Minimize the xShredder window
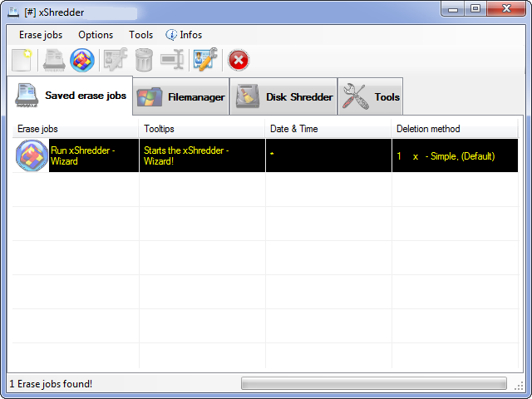 click(453, 9)
